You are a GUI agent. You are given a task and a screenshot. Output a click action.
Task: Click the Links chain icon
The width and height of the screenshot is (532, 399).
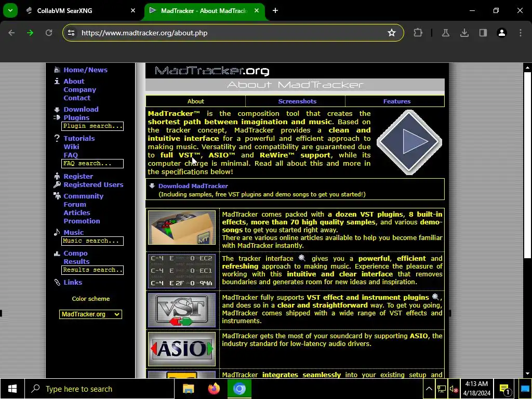tap(57, 282)
